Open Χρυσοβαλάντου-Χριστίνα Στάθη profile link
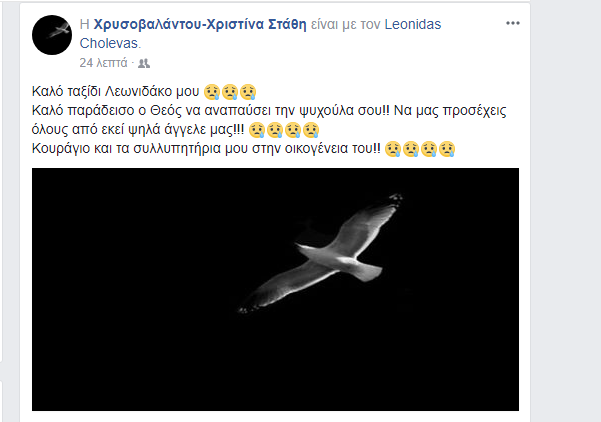The width and height of the screenshot is (601, 422). [x=200, y=25]
